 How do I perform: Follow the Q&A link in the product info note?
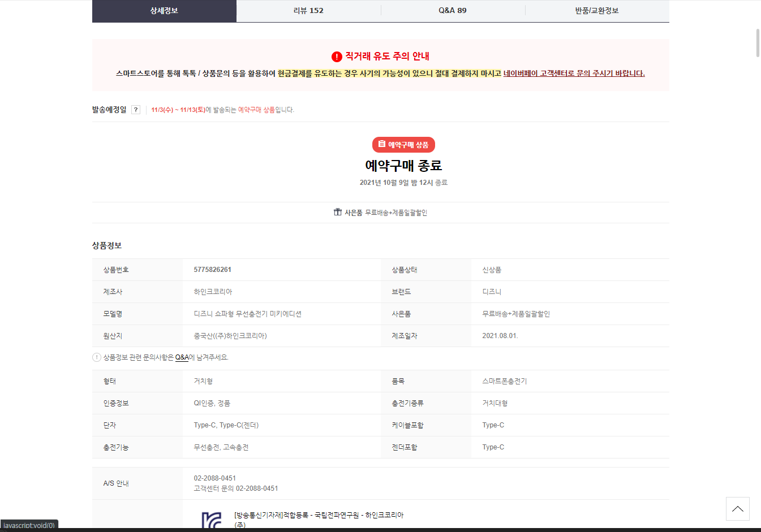(x=182, y=357)
